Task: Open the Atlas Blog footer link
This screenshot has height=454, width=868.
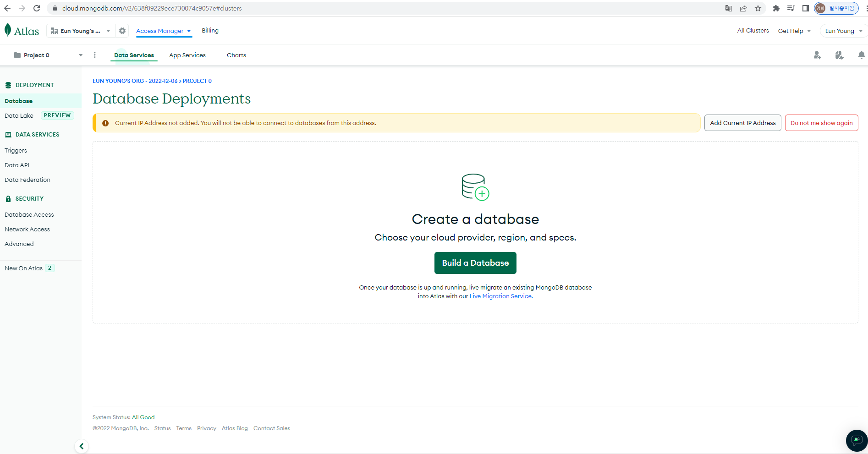Action: [235, 428]
